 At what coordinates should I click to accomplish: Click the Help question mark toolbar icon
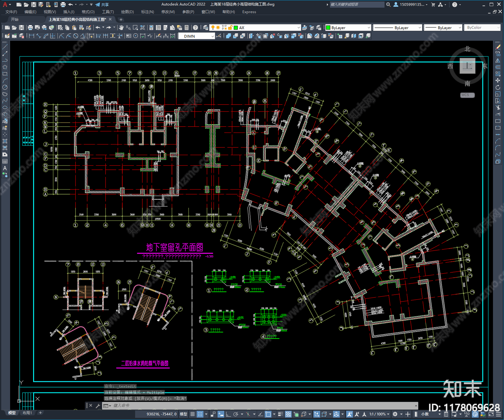point(196,28)
